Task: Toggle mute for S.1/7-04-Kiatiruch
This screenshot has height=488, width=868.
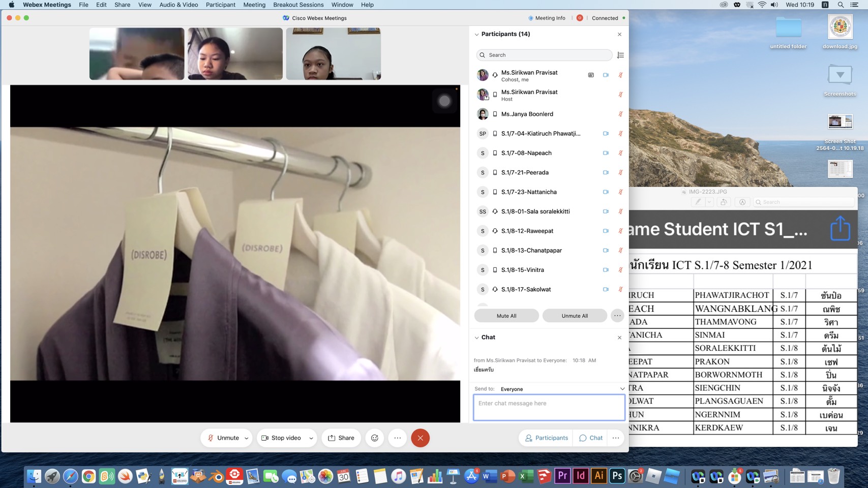Action: pos(620,134)
